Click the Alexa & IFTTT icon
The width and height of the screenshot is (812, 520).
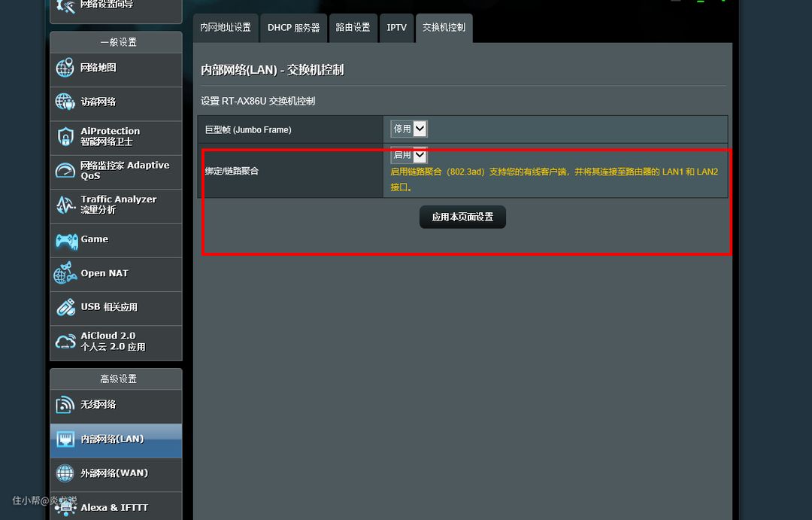[x=65, y=506]
